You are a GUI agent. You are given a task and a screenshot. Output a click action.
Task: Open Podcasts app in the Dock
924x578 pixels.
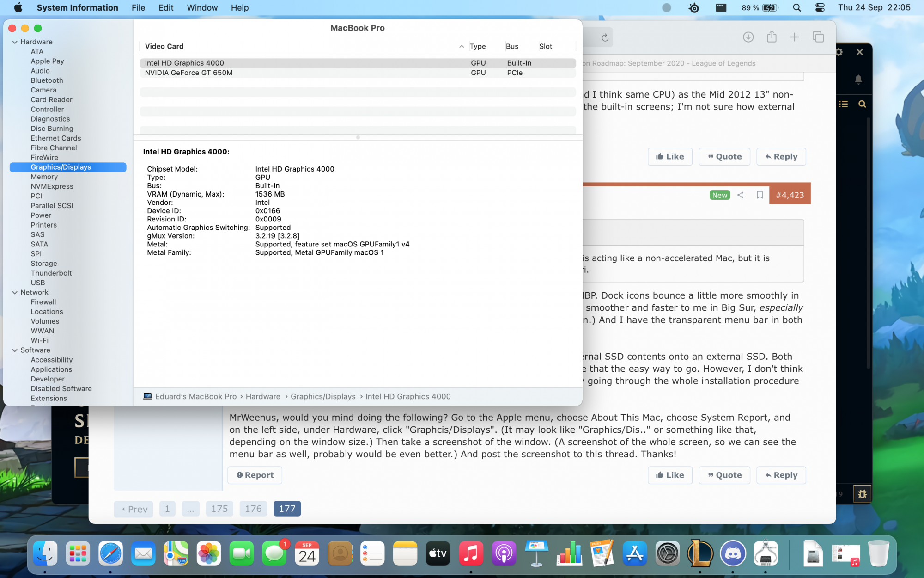(x=504, y=553)
